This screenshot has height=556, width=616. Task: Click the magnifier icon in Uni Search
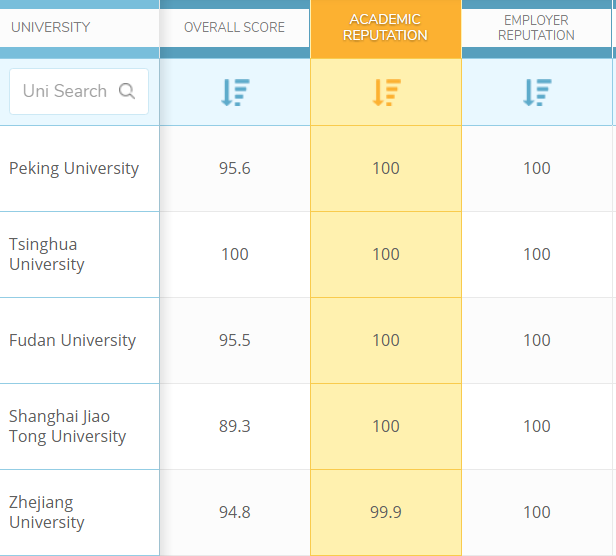127,91
